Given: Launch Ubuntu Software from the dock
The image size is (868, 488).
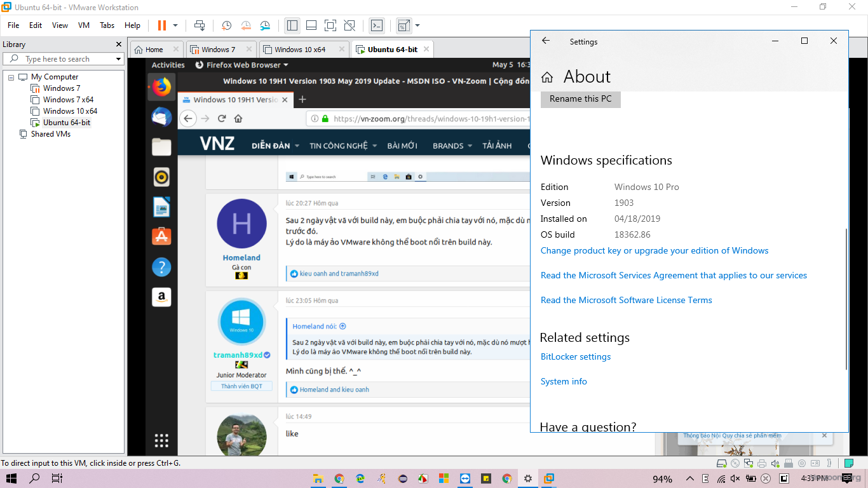Looking at the screenshot, I should point(161,237).
